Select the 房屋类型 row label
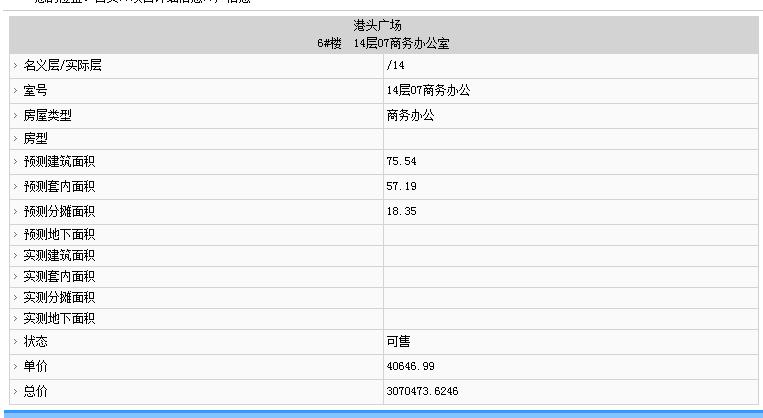This screenshot has width=763, height=418. click(x=48, y=115)
